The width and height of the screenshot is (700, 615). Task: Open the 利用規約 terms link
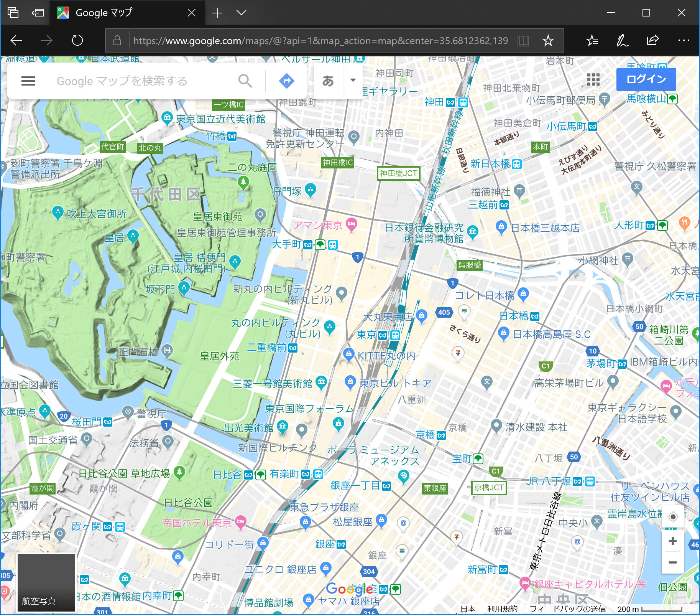pos(502,609)
